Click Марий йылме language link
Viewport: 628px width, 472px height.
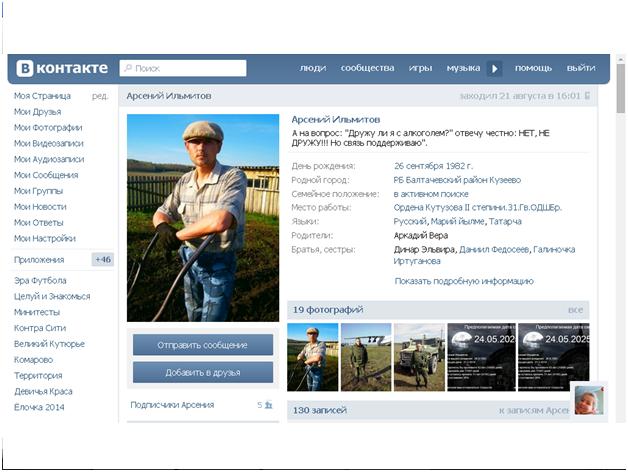click(458, 222)
